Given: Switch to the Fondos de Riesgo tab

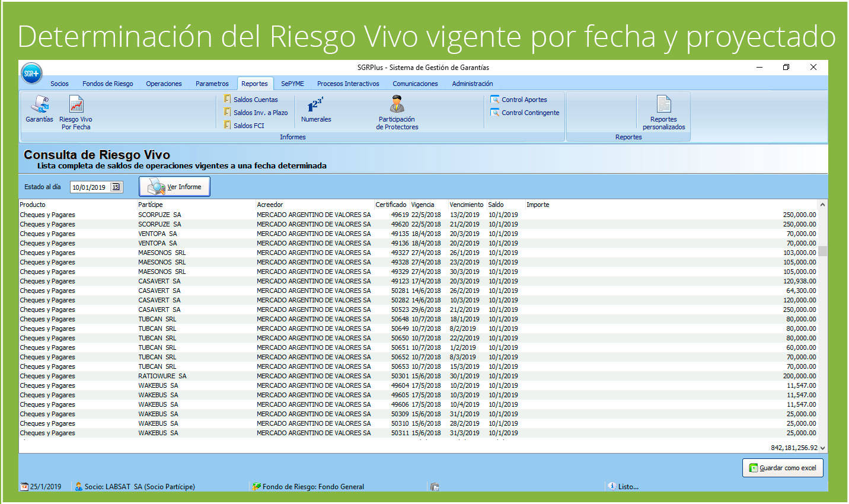Looking at the screenshot, I should tap(107, 84).
